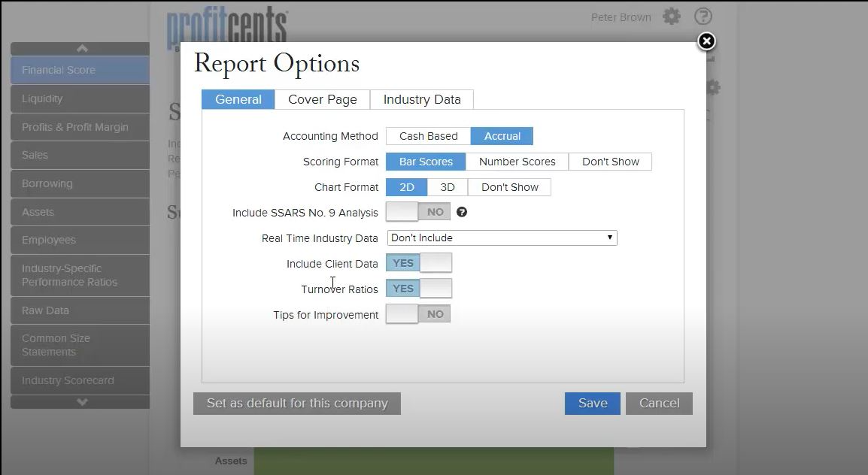The image size is (868, 475).
Task: Open the settings gear next to Peter Brown
Action: pyautogui.click(x=671, y=16)
